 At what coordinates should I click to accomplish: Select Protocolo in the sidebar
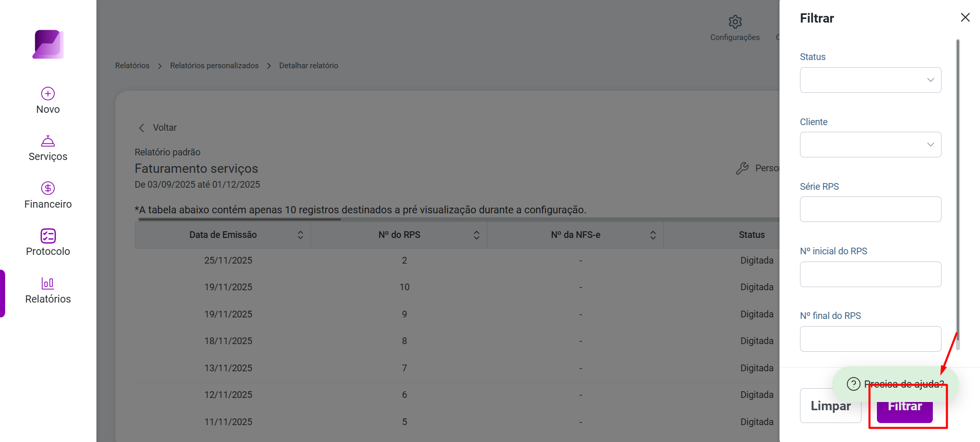pyautogui.click(x=48, y=251)
